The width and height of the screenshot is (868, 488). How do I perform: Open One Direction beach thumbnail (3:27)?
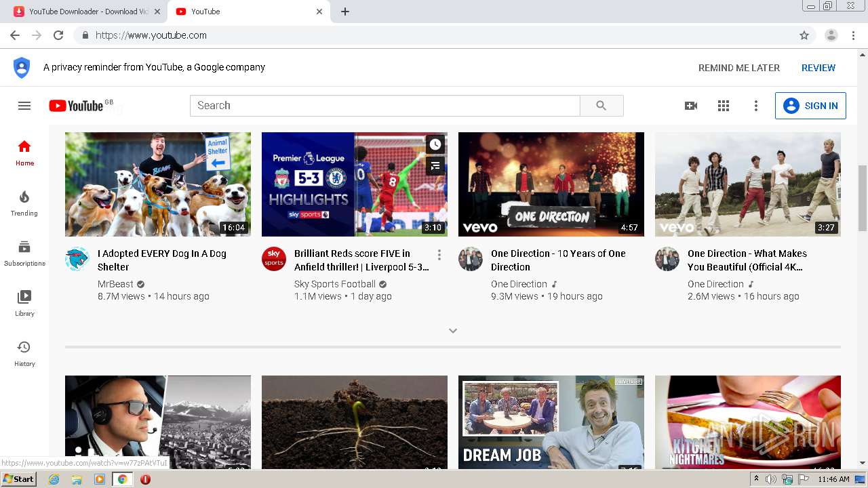[748, 184]
